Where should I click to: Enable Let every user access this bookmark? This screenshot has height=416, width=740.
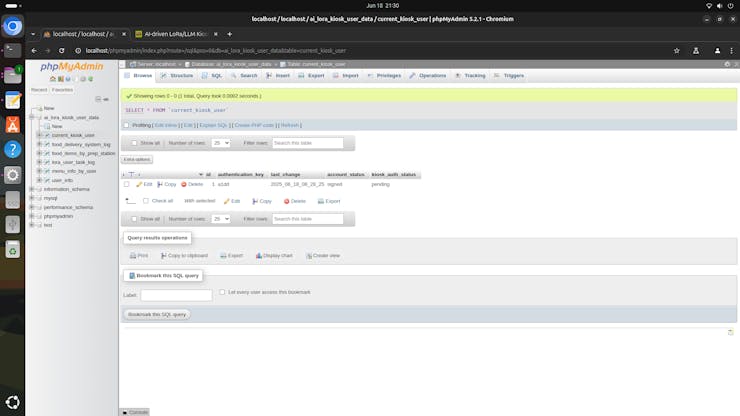222,292
